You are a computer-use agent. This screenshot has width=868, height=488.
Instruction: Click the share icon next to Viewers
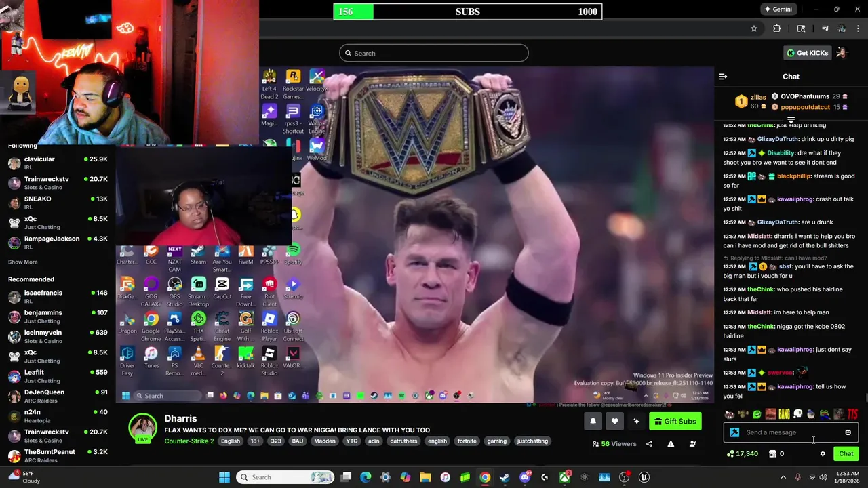pos(649,444)
